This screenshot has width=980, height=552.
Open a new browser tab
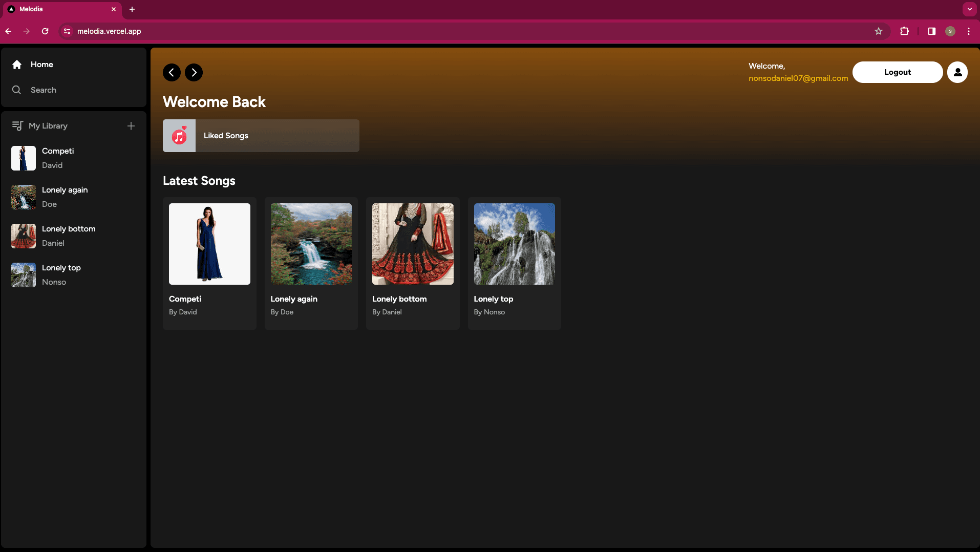(x=132, y=9)
